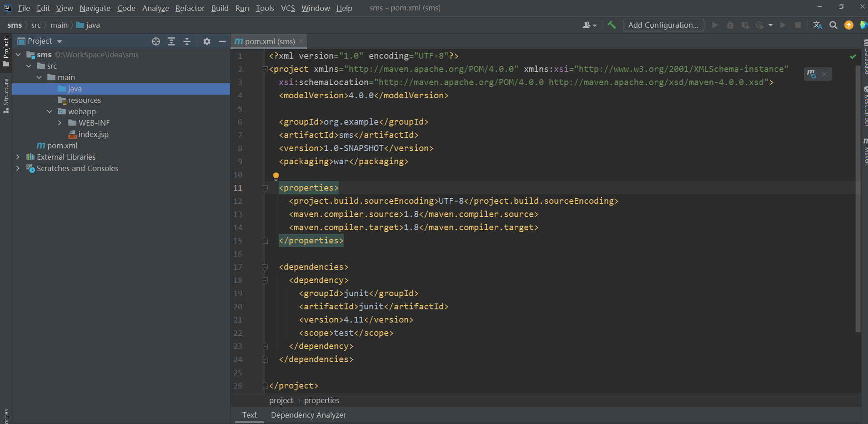This screenshot has width=868, height=424.
Task: Click the Select Opened File target icon
Action: coord(156,41)
